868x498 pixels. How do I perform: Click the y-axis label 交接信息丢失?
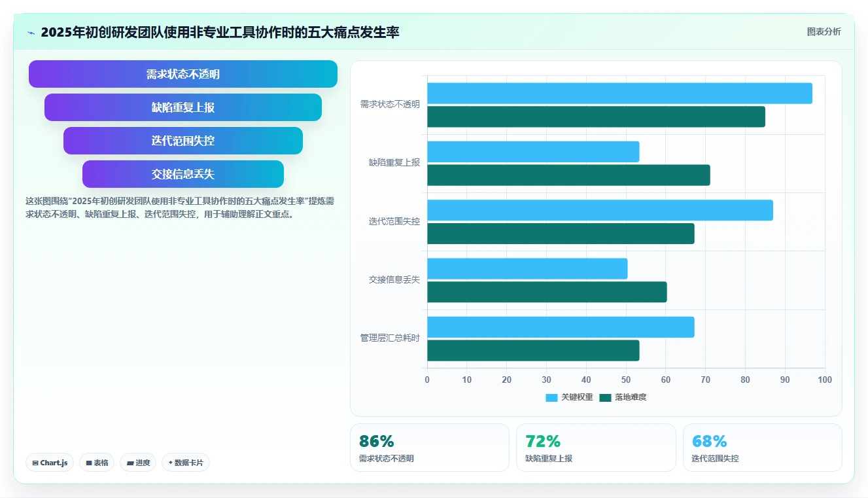[x=394, y=279]
